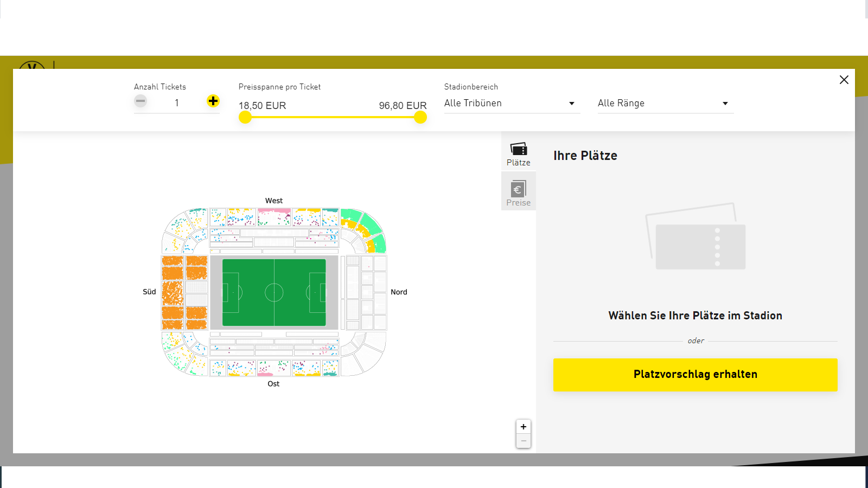
Task: Zoom into the stadium map with the plus icon
Action: (x=523, y=427)
